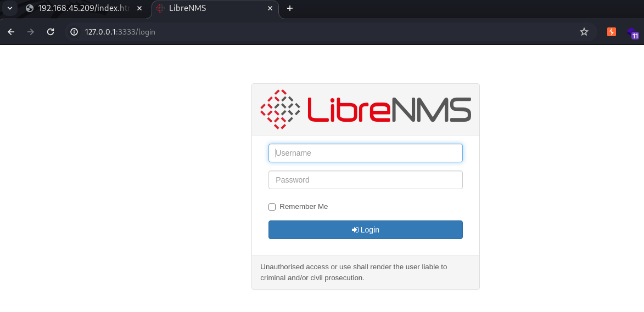
Task: Open a new tab with plus icon
Action: [290, 8]
